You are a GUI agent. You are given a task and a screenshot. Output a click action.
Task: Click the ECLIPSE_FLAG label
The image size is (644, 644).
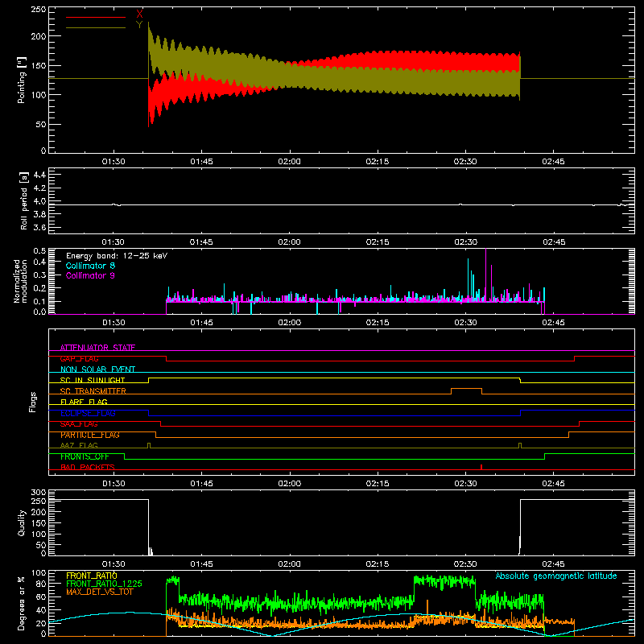tap(88, 413)
